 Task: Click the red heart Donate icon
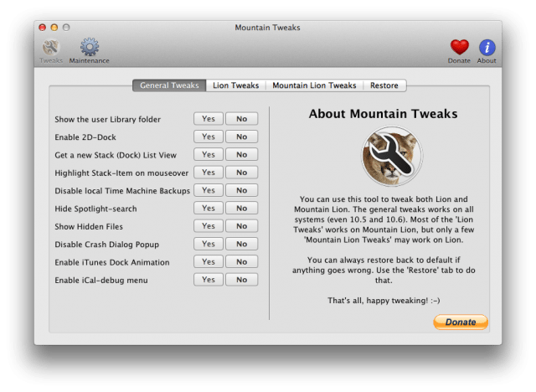coord(459,47)
